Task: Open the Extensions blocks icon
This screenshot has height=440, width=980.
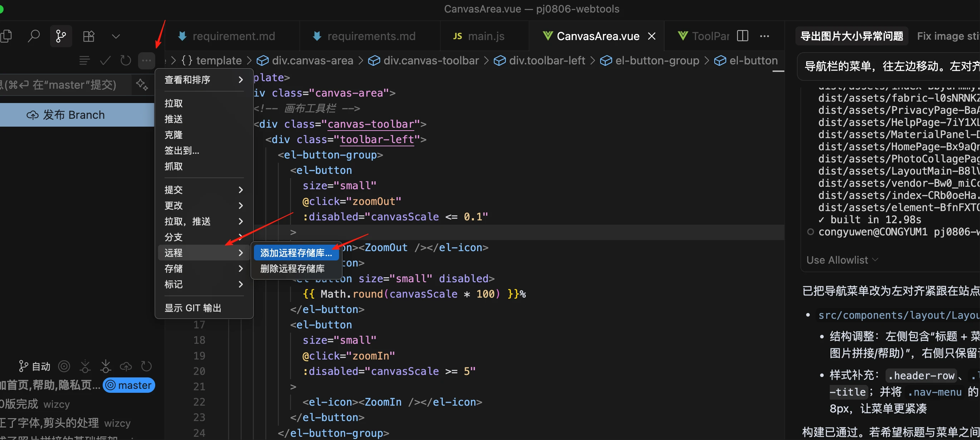Action: [89, 36]
